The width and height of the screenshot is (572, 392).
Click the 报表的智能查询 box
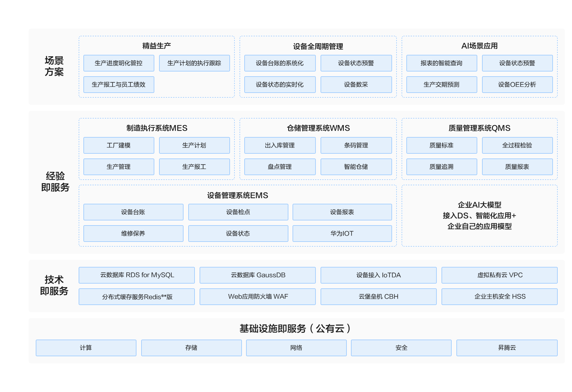(x=442, y=63)
